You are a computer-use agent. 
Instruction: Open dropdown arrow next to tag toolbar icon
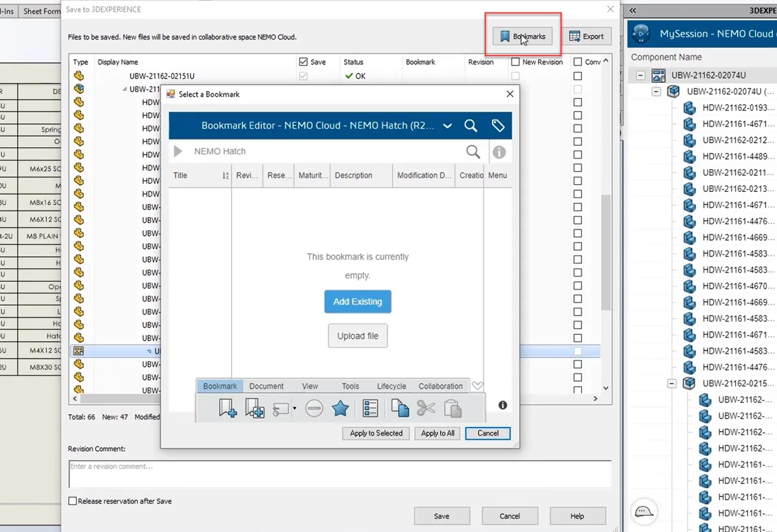point(294,409)
